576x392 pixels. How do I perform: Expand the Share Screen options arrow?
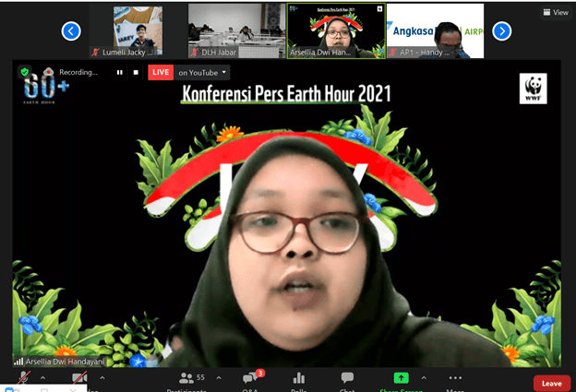click(424, 378)
